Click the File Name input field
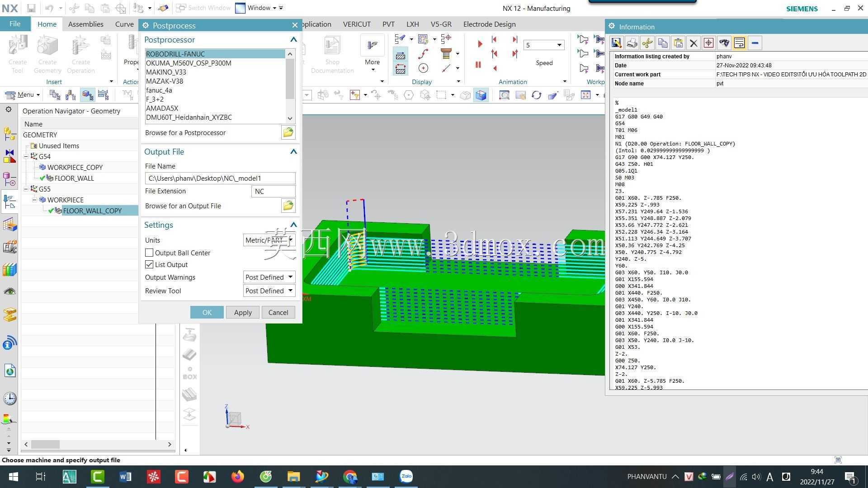The image size is (868, 488). click(220, 178)
